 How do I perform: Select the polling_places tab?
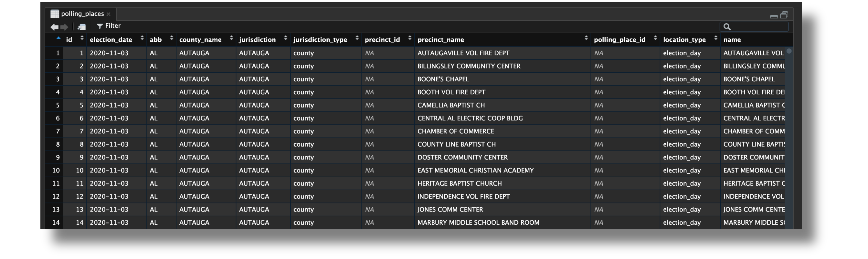point(82,14)
